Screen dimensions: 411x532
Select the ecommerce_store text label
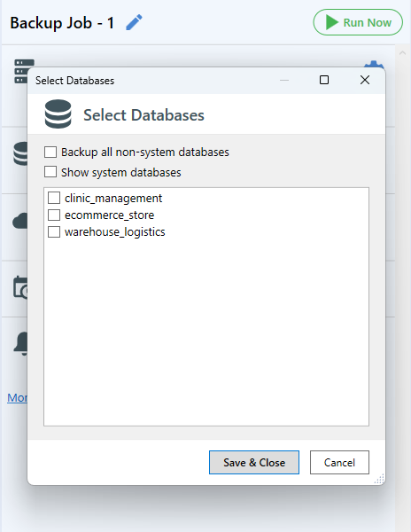coord(110,215)
